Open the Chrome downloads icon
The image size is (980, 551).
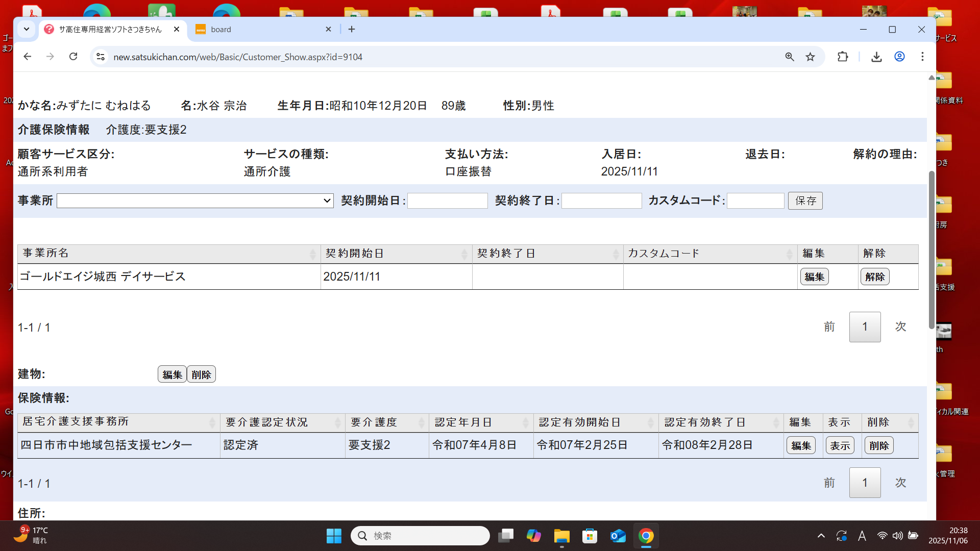(876, 57)
